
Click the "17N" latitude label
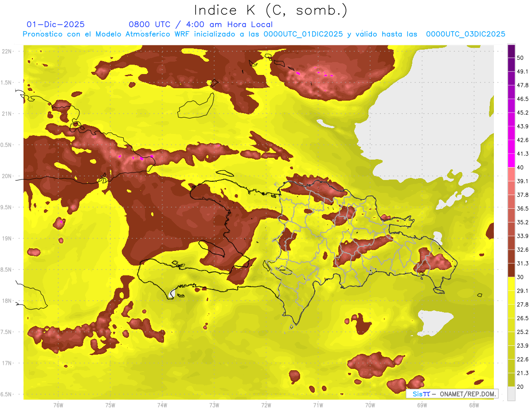point(7,364)
